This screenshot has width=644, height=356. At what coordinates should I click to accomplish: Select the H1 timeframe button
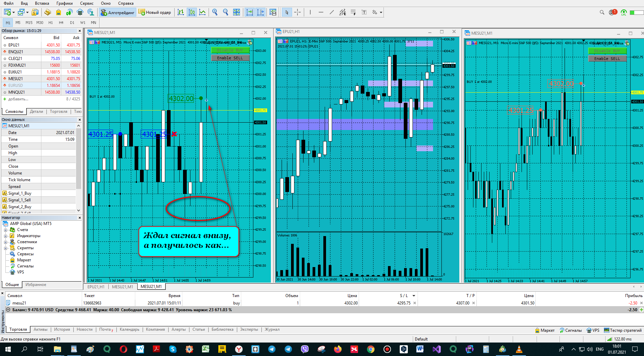[x=51, y=23]
